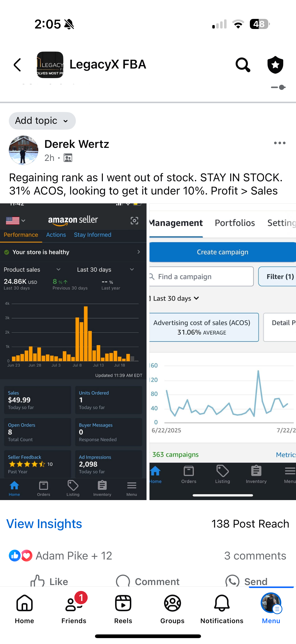Select the Management tab
Viewport: 296px width, 644px height.
[176, 223]
